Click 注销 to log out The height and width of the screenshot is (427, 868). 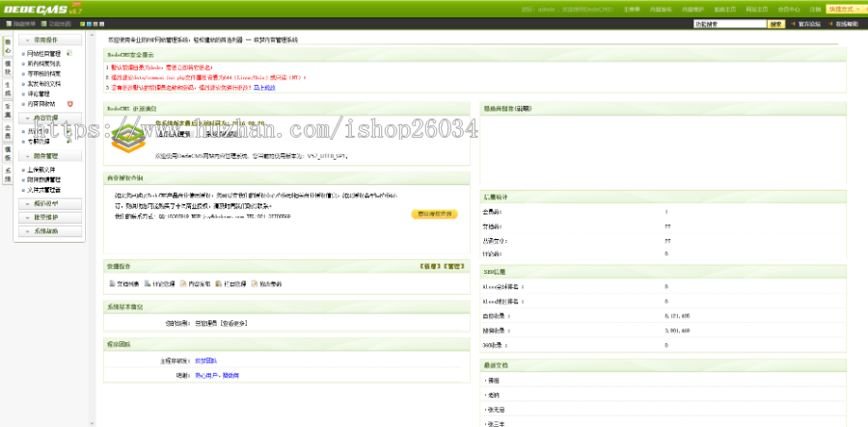(815, 10)
